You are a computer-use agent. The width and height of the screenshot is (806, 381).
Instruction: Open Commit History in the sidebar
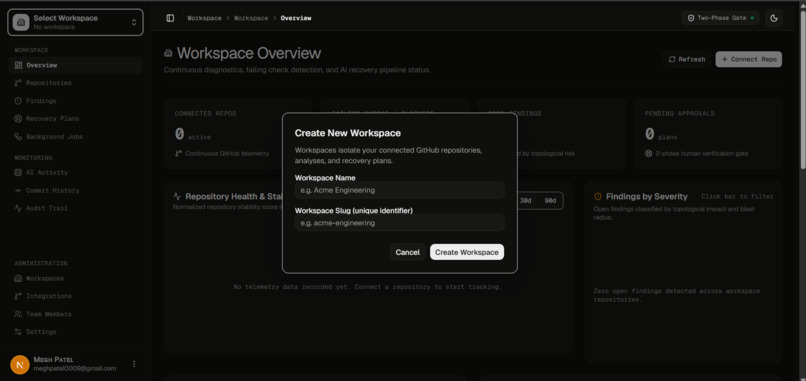76,191
